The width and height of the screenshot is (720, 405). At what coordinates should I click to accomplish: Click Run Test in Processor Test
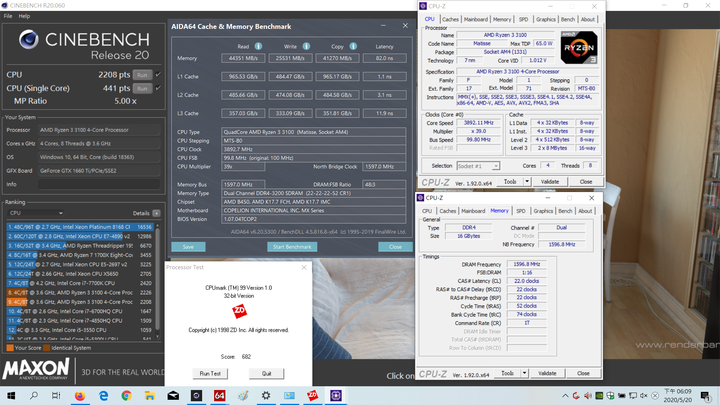tap(210, 373)
